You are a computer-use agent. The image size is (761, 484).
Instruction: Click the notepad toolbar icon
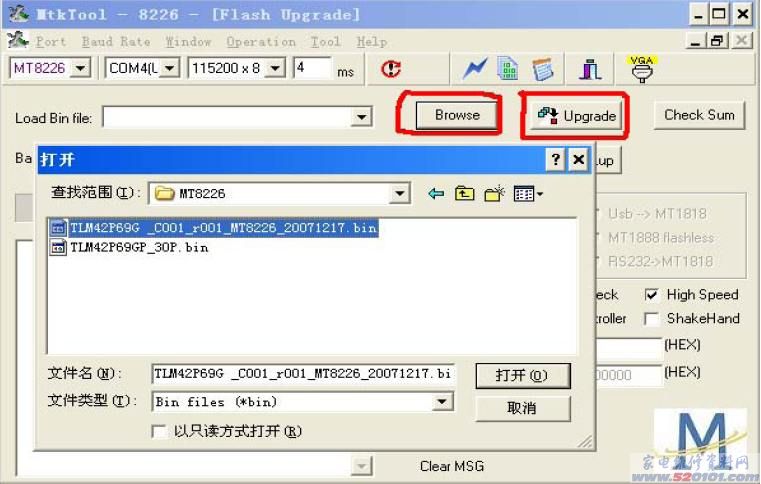tap(542, 69)
